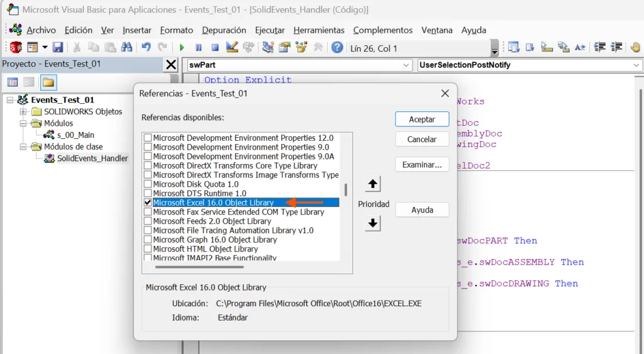Click the Undo arrow icon

pos(146,48)
